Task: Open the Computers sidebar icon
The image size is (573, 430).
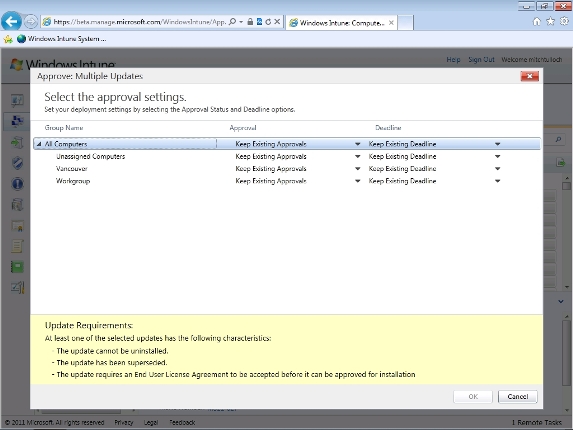Action: click(17, 121)
